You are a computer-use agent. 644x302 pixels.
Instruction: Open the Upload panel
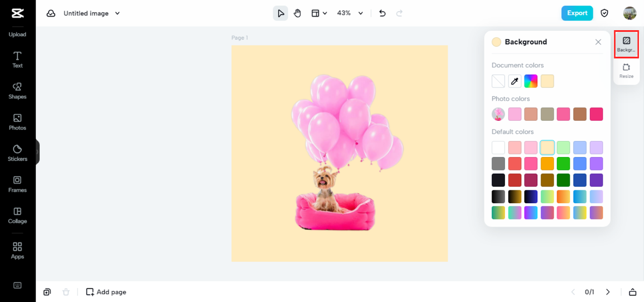click(x=18, y=34)
